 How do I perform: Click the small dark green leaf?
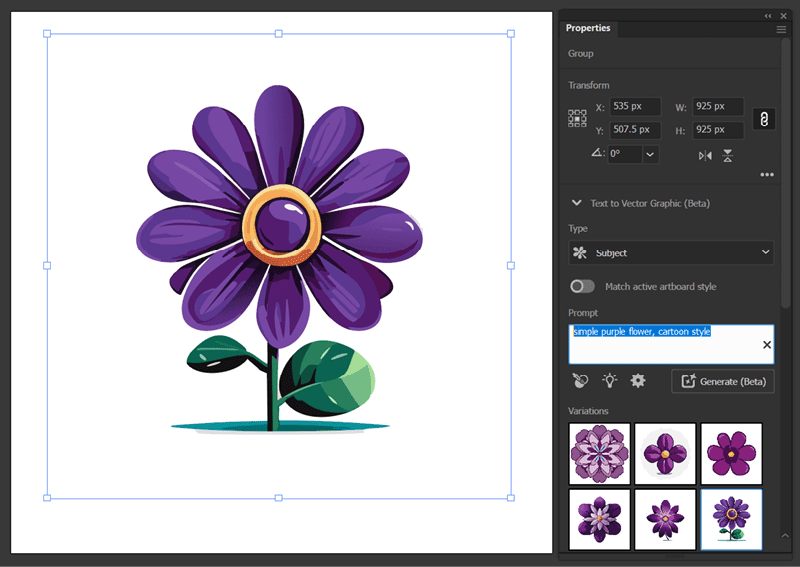click(x=217, y=353)
